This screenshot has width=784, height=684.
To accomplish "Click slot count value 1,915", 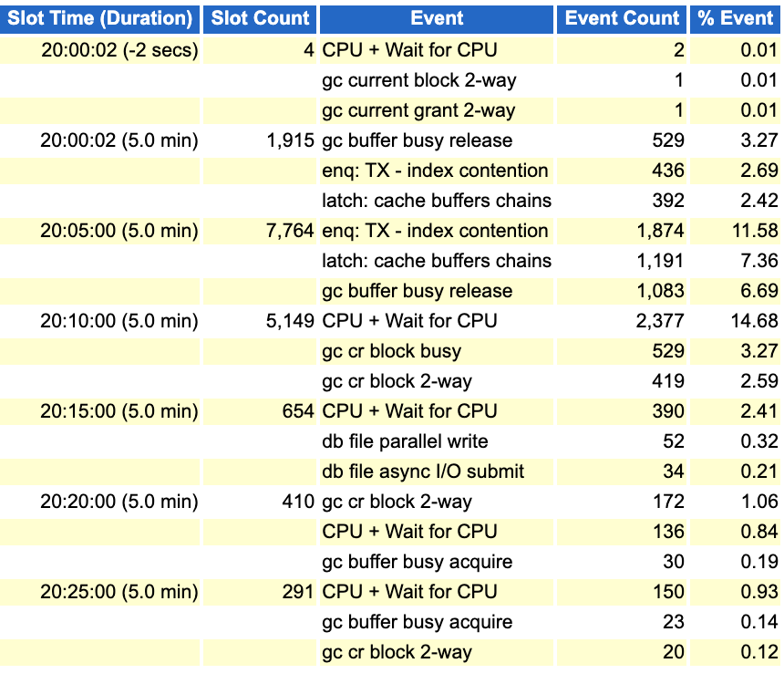I will (x=291, y=140).
